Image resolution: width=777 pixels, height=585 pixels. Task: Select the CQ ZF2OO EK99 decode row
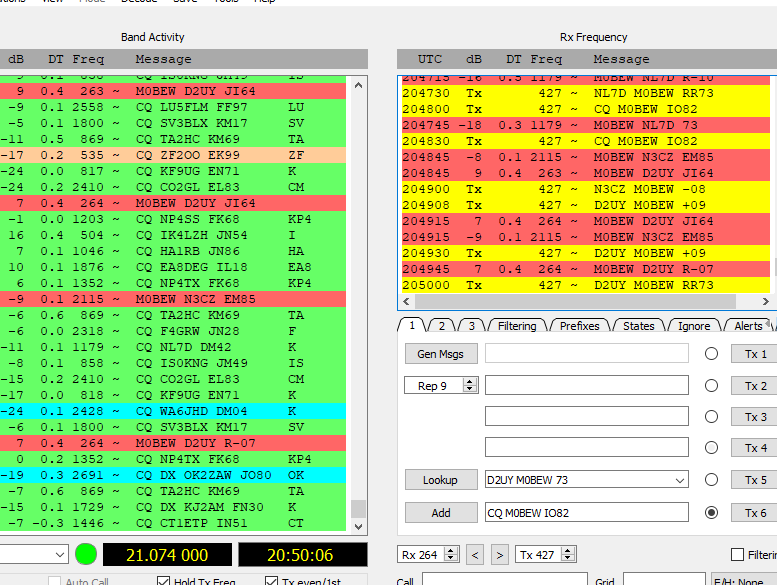(173, 155)
